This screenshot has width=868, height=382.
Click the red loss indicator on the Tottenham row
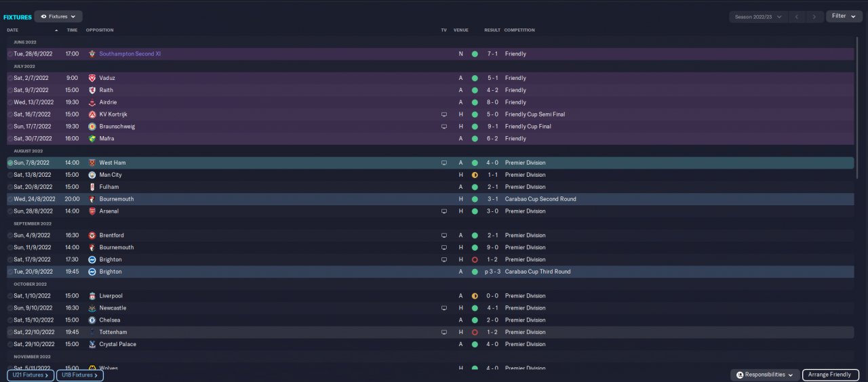[x=475, y=333]
